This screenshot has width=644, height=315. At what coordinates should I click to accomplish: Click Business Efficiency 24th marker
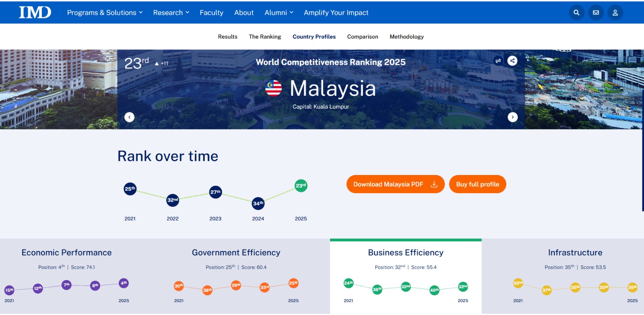348,283
